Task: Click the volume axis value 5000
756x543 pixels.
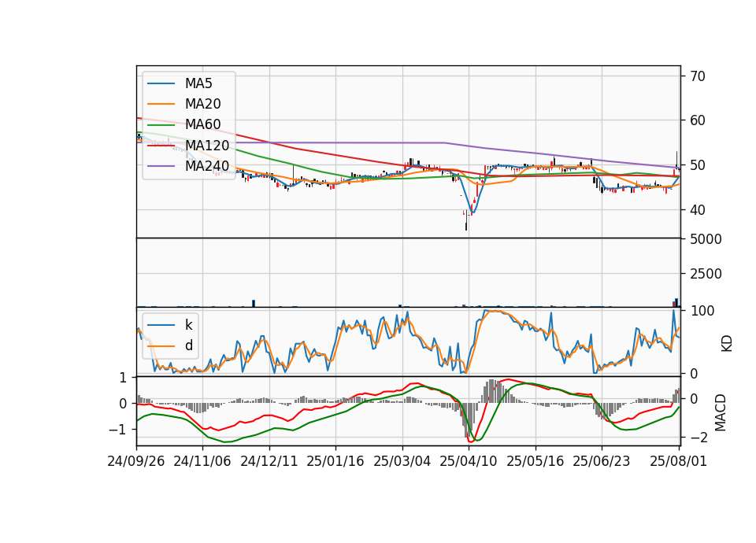Action: pyautogui.click(x=706, y=239)
